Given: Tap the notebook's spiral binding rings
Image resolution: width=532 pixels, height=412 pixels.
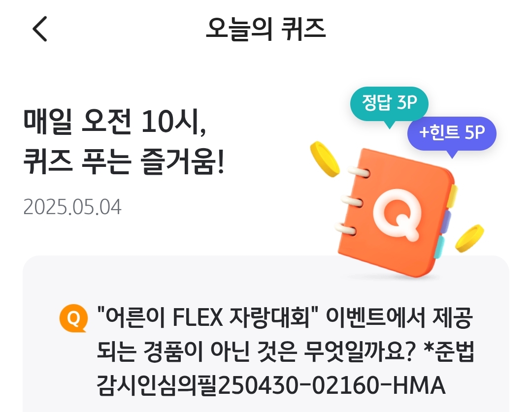Looking at the screenshot, I should click(x=353, y=202).
